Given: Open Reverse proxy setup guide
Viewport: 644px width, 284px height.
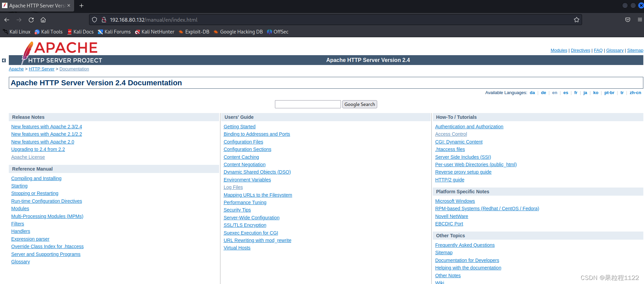Looking at the screenshot, I should click(x=463, y=172).
